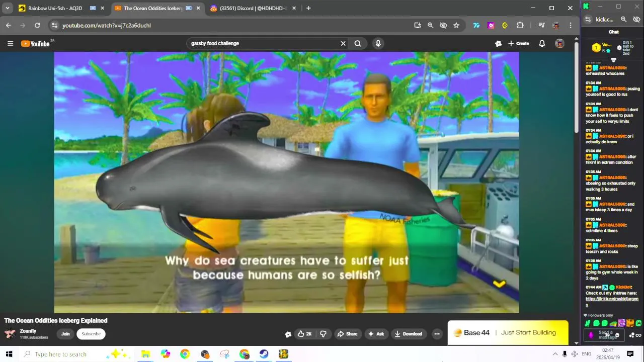Open the yellow circular extension icon
The width and height of the screenshot is (644, 362).
505,25
